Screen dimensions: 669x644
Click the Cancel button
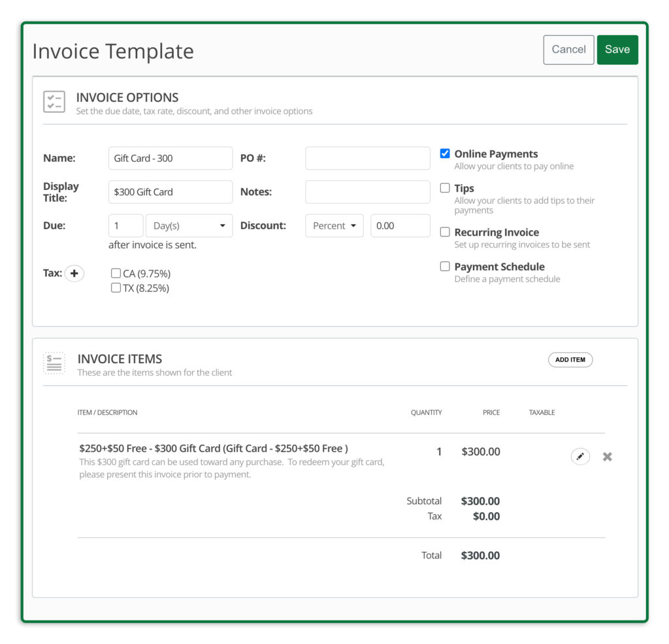point(568,50)
